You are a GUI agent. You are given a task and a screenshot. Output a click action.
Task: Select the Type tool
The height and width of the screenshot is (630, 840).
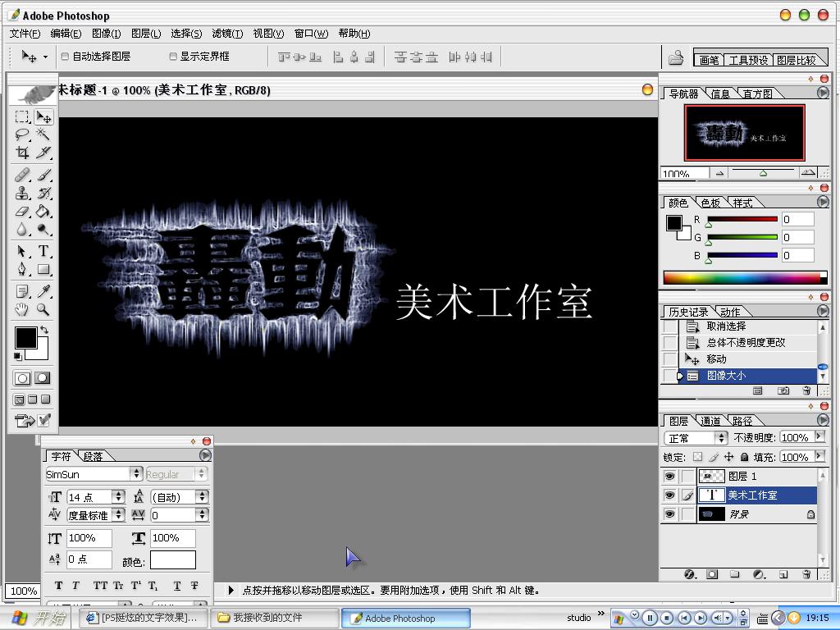coord(43,251)
